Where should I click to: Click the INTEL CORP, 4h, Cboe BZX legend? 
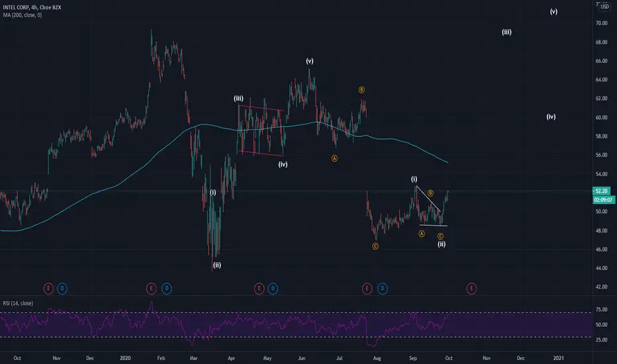[x=32, y=7]
